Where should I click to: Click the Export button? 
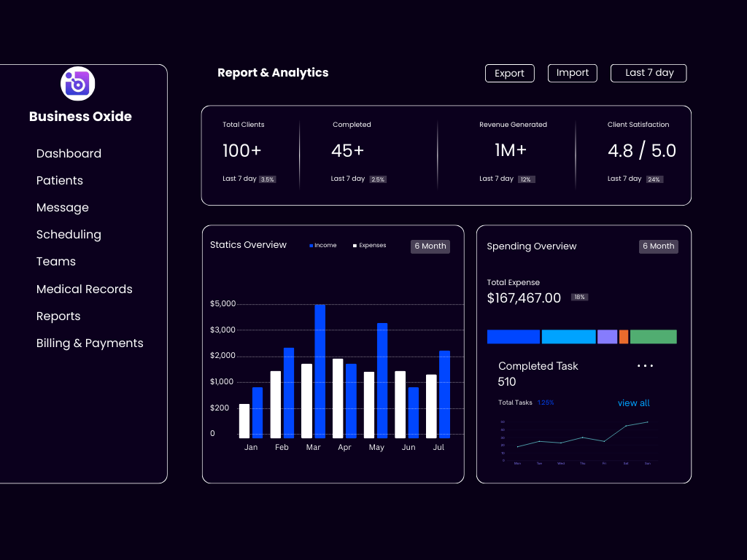point(509,73)
